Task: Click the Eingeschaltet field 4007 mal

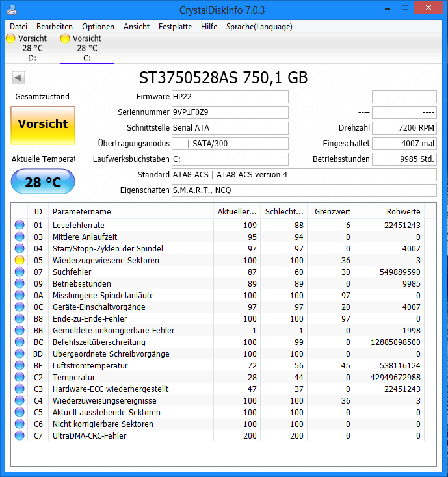Action: [x=404, y=143]
